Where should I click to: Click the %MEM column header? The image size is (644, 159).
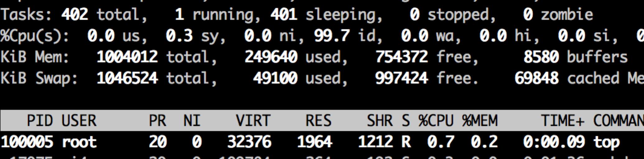click(479, 121)
